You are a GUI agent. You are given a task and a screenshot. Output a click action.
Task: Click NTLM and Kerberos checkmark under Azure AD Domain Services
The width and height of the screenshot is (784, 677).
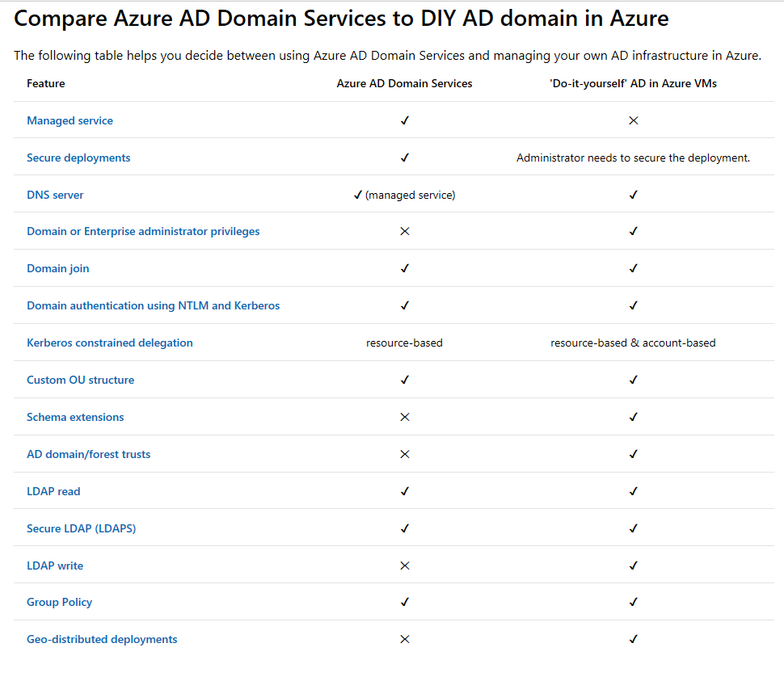(x=405, y=305)
